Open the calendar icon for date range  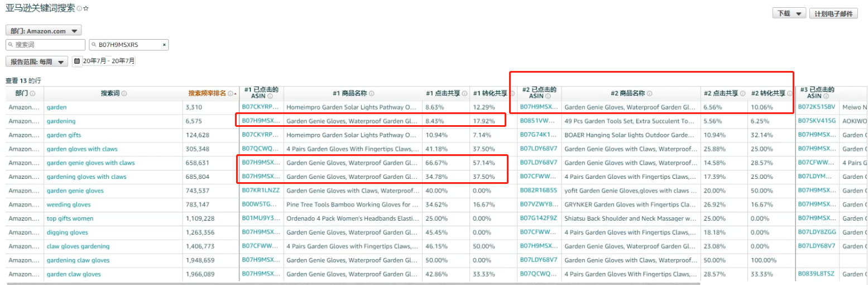pyautogui.click(x=77, y=61)
